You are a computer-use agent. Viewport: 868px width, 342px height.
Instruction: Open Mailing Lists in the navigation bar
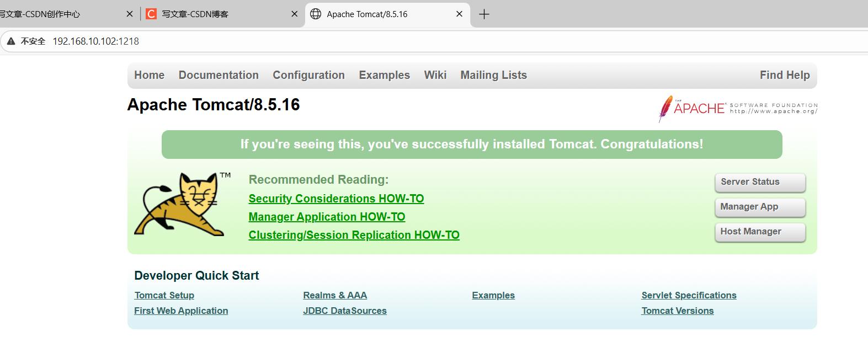(494, 75)
